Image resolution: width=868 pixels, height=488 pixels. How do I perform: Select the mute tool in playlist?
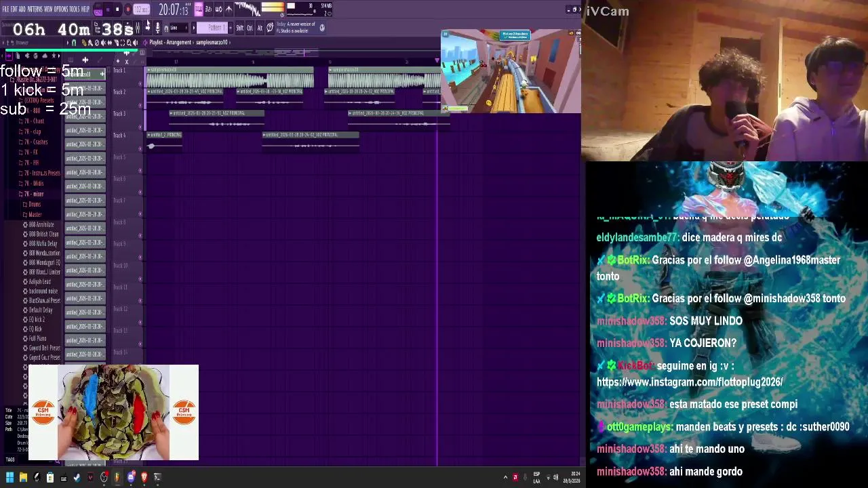point(103,42)
